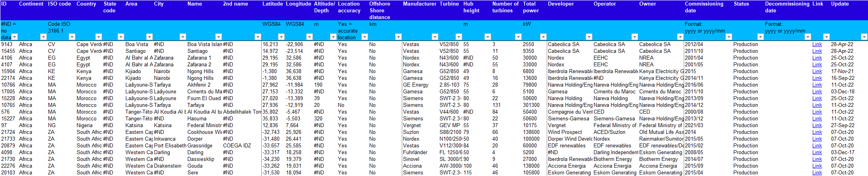The image size is (868, 176).
Task: Follow the Link for ID 15455 Santiago
Action: coord(817,51)
